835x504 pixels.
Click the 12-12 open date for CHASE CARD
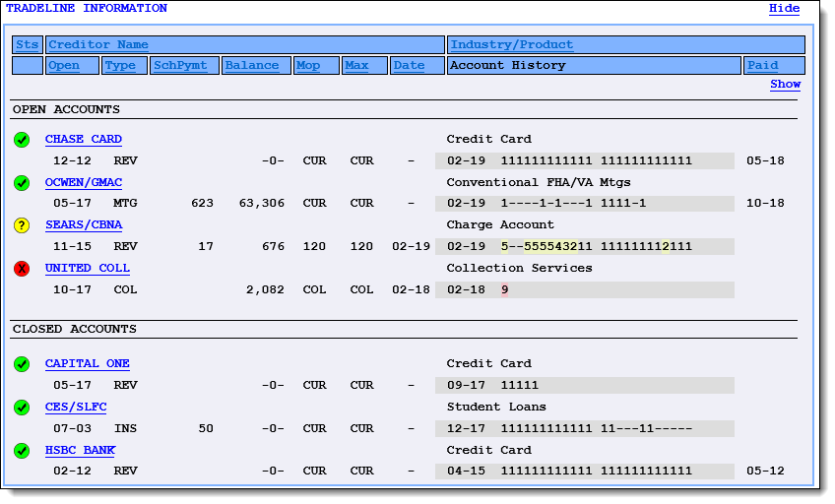(72, 160)
